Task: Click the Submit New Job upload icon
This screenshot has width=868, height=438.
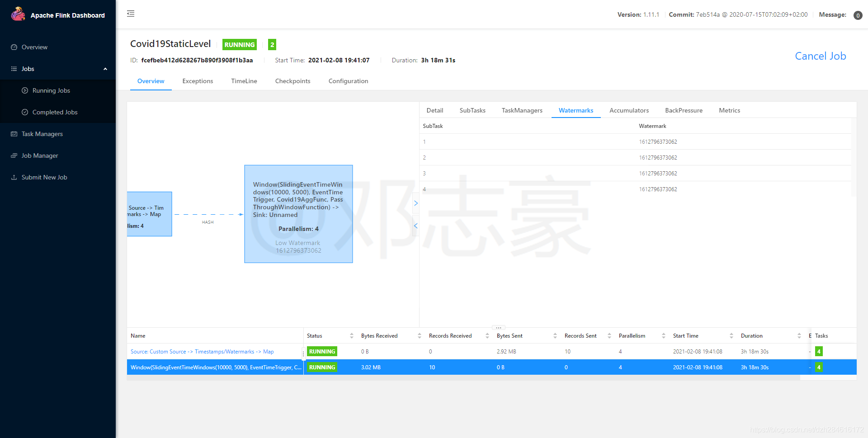Action: pos(14,177)
